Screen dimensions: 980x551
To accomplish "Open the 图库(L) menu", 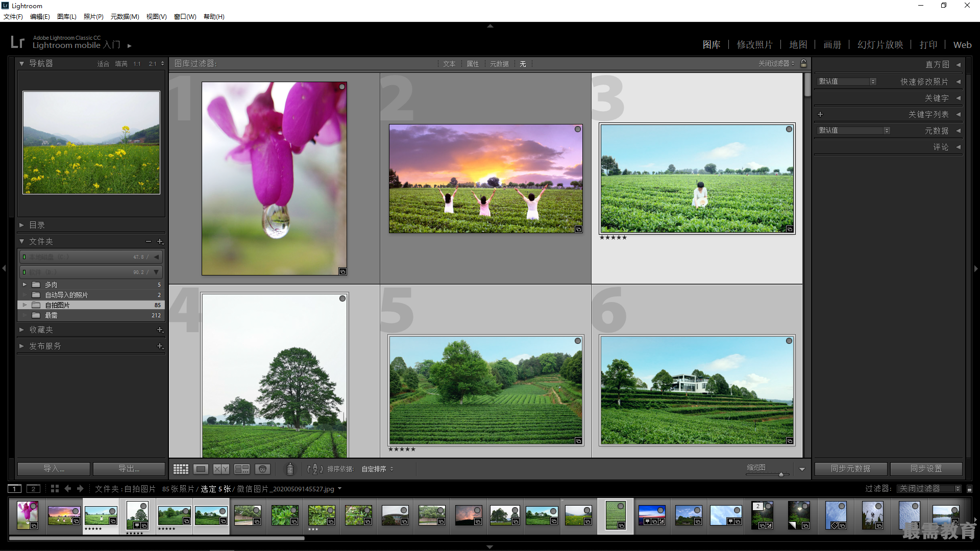I will pyautogui.click(x=67, y=16).
